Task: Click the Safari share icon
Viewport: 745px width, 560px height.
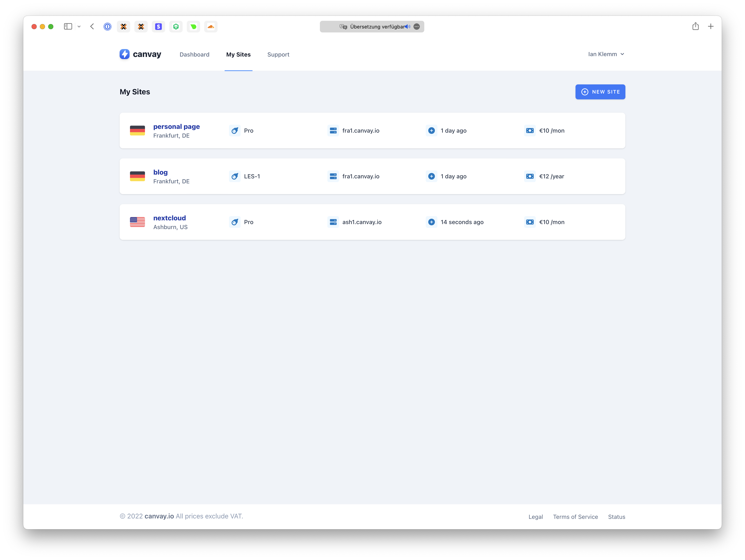Action: (695, 26)
